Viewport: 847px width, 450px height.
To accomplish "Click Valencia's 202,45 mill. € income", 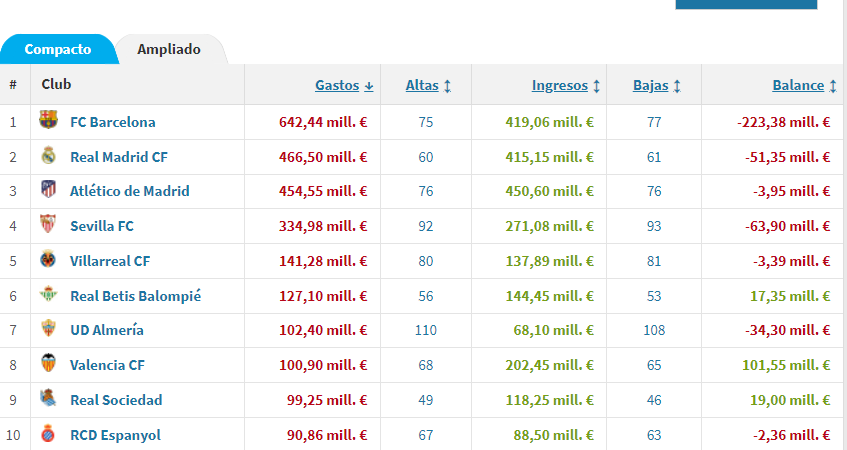I will pyautogui.click(x=549, y=365).
